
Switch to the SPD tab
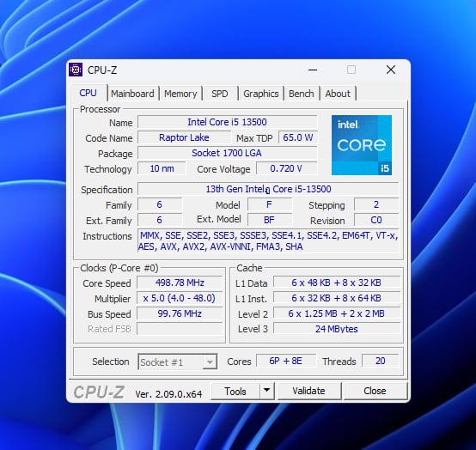click(x=220, y=94)
